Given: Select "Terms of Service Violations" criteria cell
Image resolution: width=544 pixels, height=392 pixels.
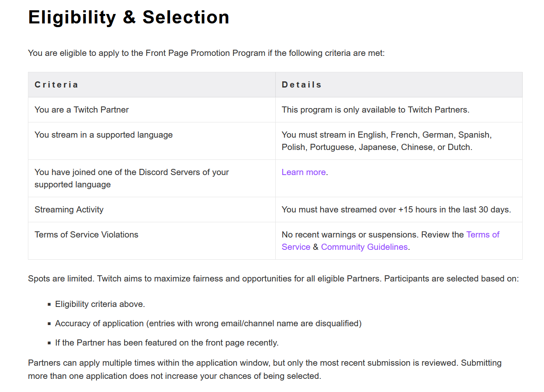Looking at the screenshot, I should point(86,235).
